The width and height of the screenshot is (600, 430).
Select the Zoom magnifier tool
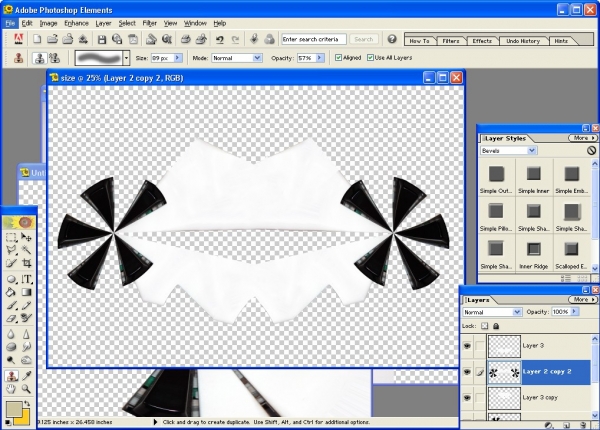click(x=26, y=389)
